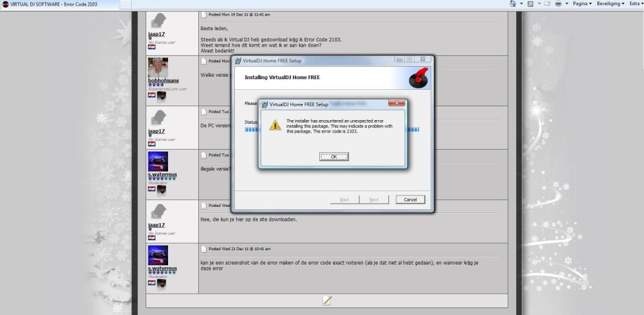Click the post icon on the bobhofmans reply
Viewport: 644px width, 315px height.
coord(204,61)
